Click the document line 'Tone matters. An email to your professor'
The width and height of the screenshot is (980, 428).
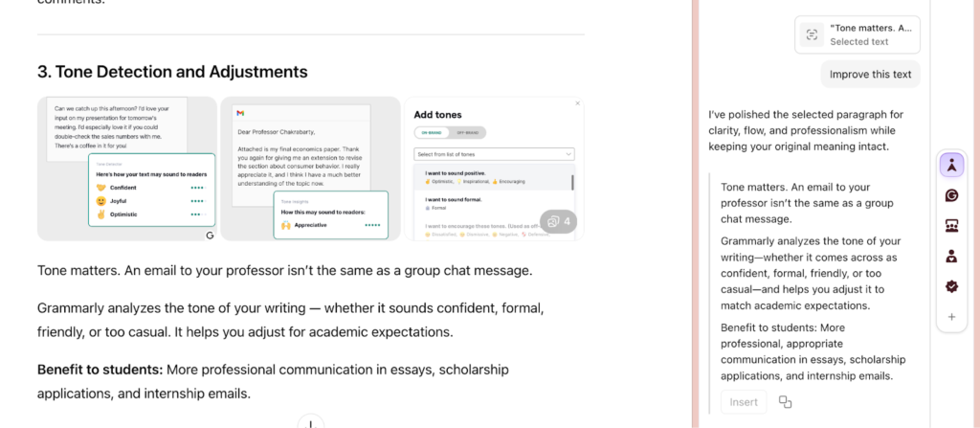coord(285,272)
